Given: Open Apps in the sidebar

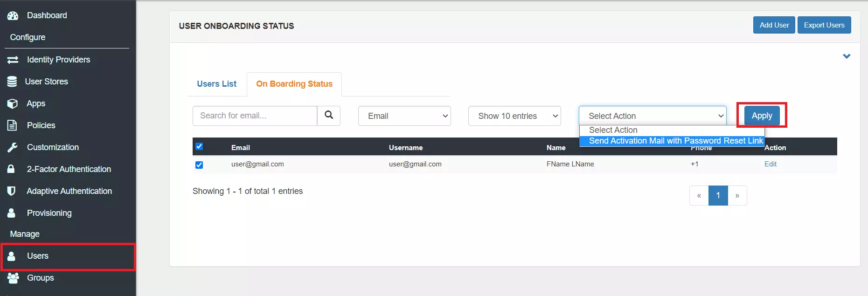Looking at the screenshot, I should click(x=36, y=103).
